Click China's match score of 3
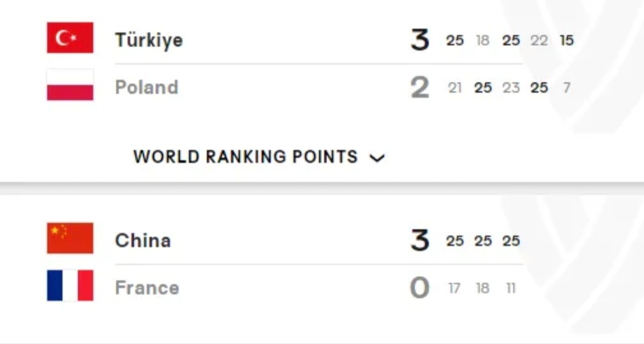This screenshot has width=644, height=344. coord(420,241)
